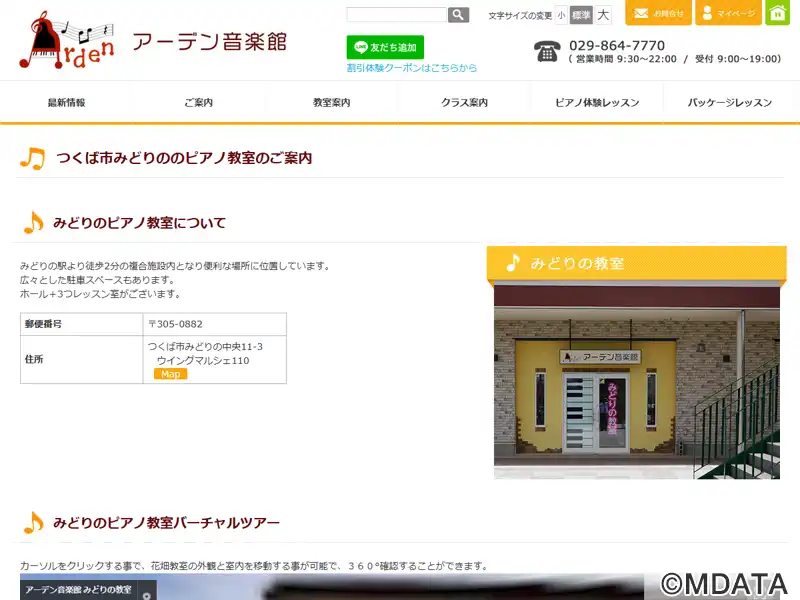Set text size to 標準
Screen dimensions: 800x600
[581, 15]
